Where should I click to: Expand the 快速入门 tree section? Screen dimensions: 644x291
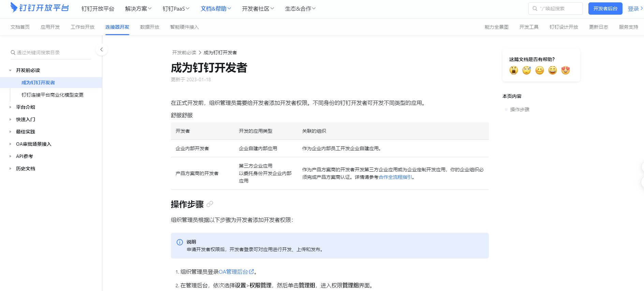tap(10, 119)
